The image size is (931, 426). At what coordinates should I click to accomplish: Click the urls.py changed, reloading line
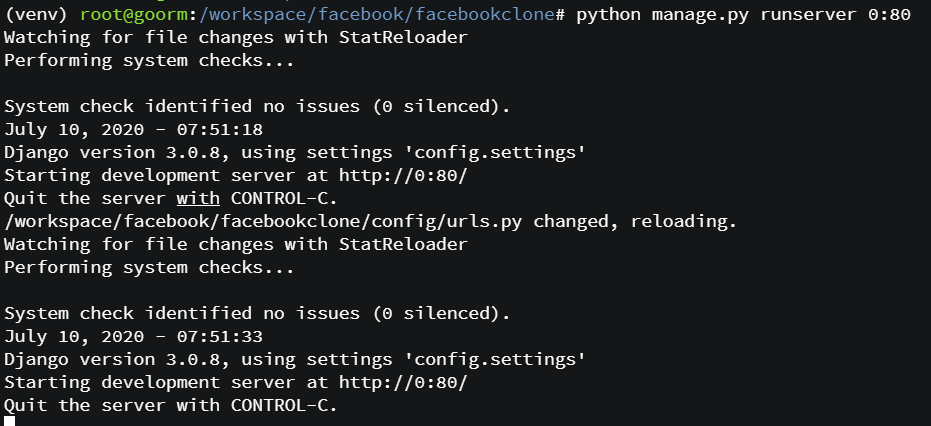coord(370,221)
